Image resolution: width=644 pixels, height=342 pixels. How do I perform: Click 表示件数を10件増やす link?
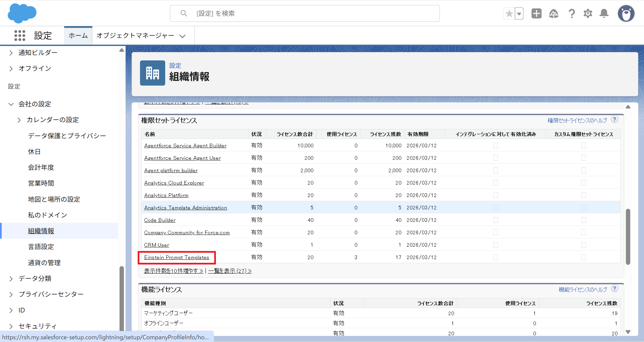click(174, 271)
